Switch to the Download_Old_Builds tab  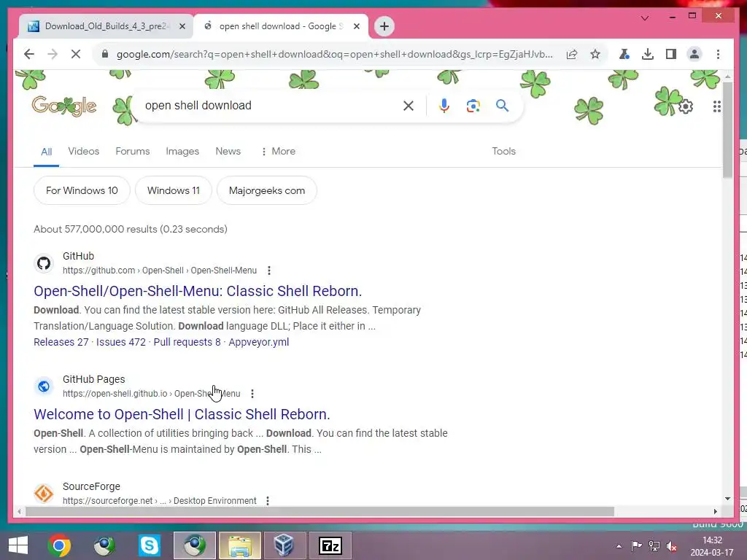[x=106, y=26]
